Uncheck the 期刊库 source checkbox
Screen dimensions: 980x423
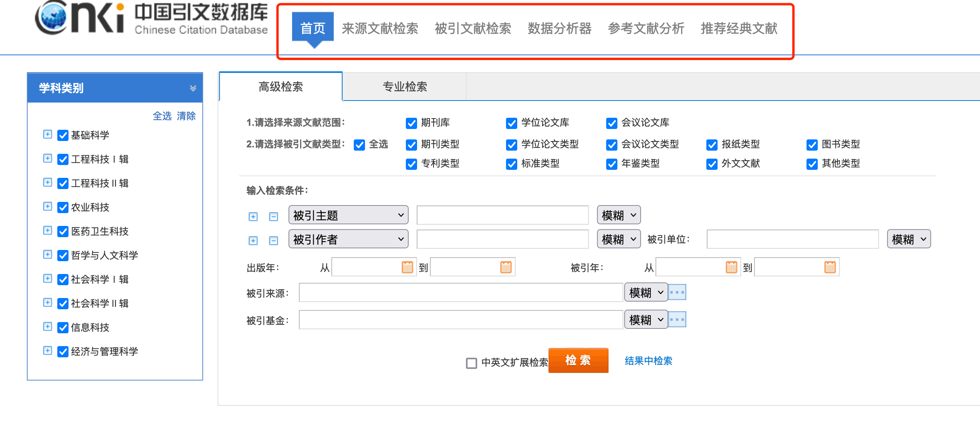pos(411,123)
